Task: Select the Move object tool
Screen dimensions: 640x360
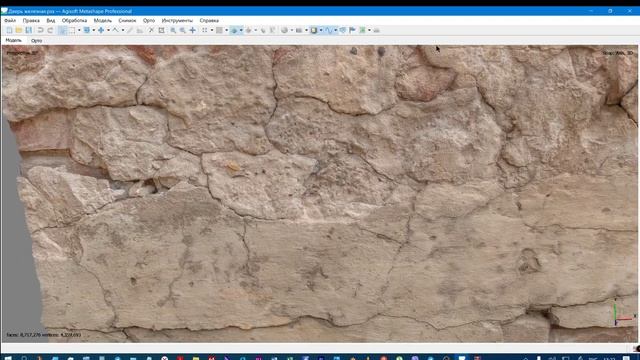Action: 101,30
